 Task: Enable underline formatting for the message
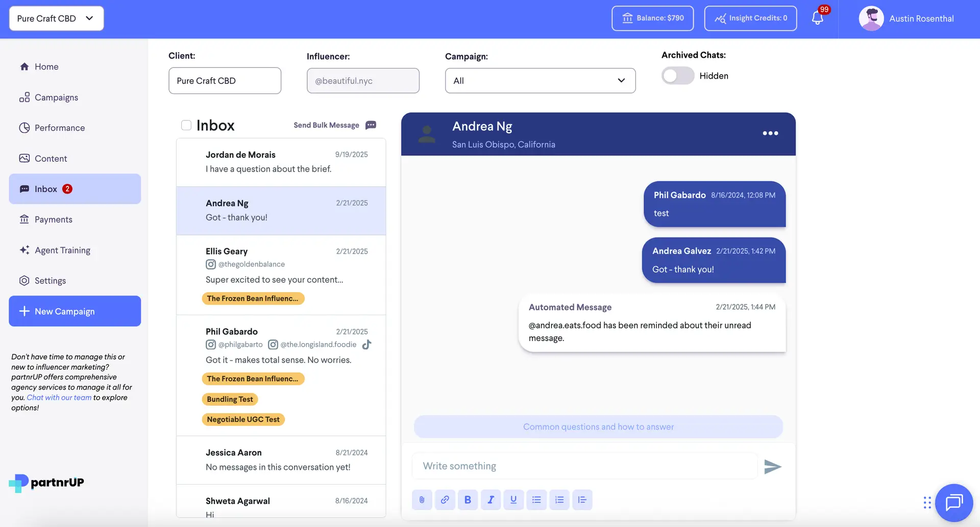click(513, 499)
